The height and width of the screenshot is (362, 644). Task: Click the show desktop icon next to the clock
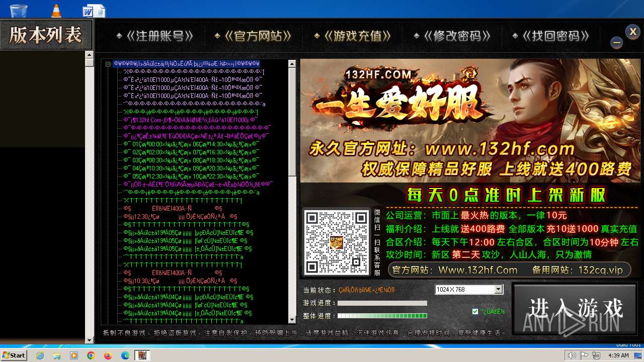(638, 355)
